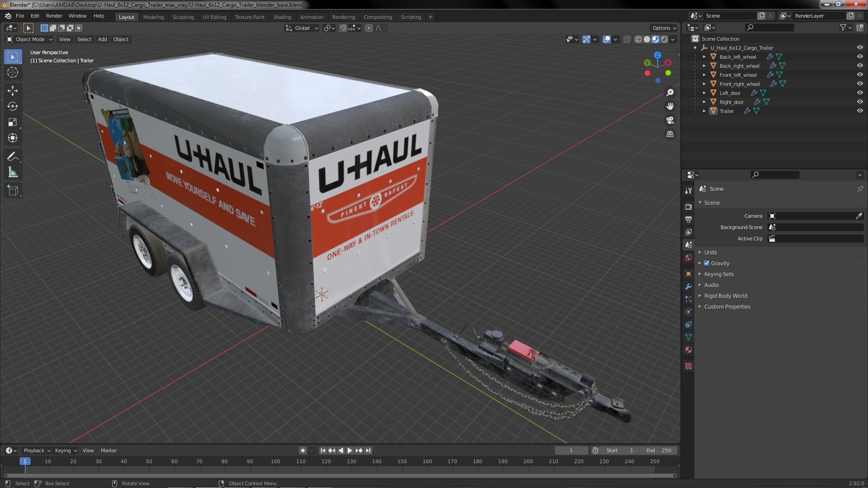Open the Output properties tab

[x=689, y=219]
